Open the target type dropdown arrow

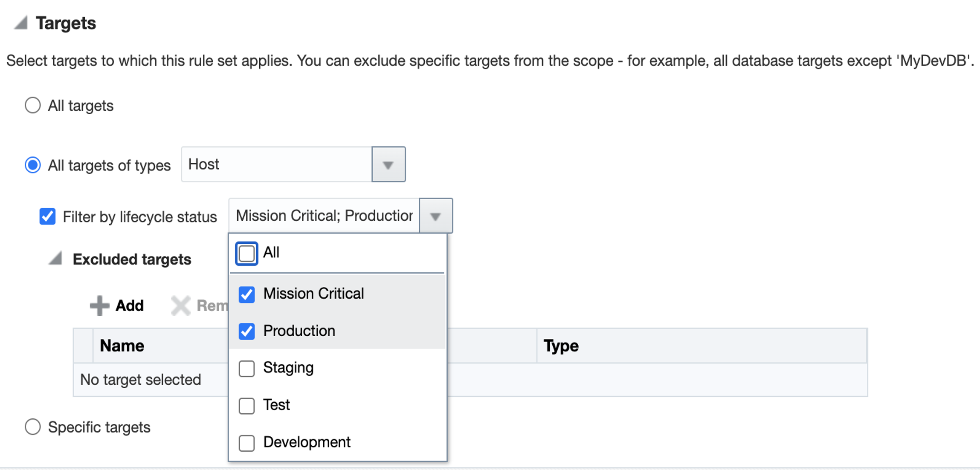coord(388,164)
